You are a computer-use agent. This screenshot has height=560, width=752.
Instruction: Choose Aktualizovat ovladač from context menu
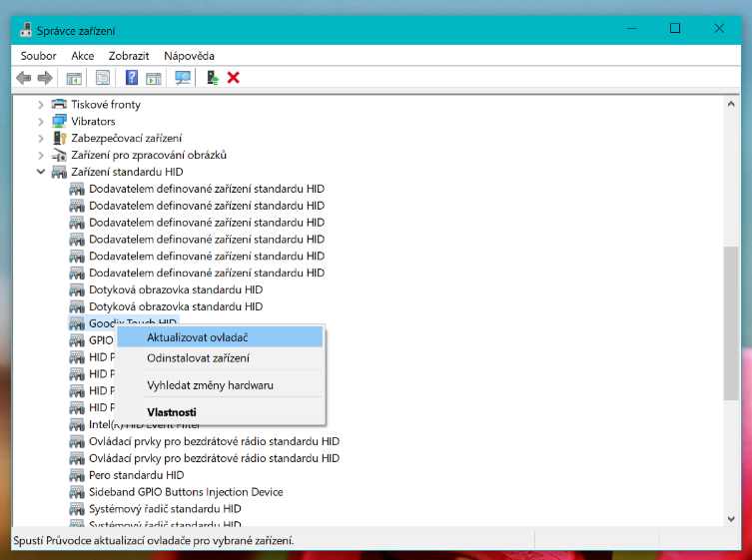(197, 337)
